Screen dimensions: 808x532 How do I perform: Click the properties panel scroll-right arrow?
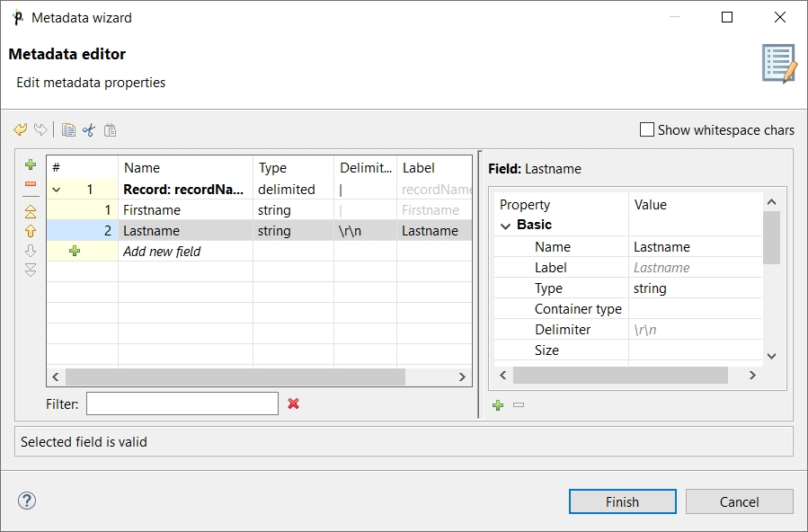(x=752, y=376)
